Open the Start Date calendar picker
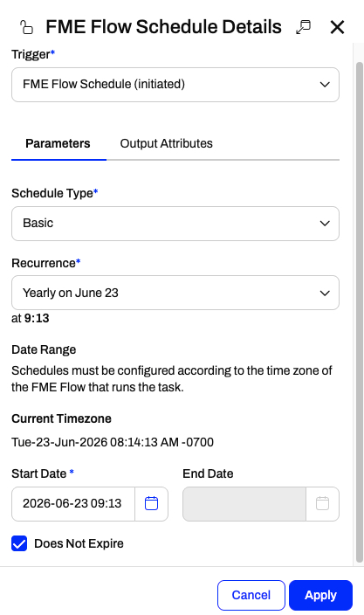Screen dimensions: 364x615 (151, 503)
